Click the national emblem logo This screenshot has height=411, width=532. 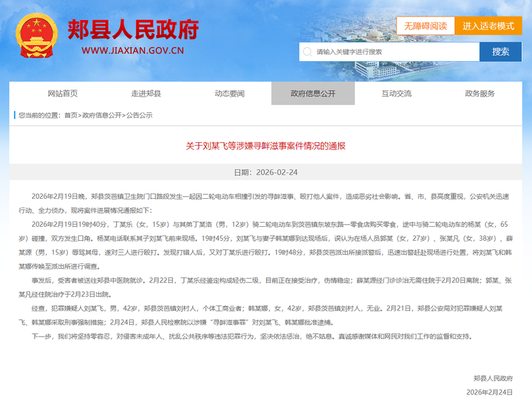point(37,36)
